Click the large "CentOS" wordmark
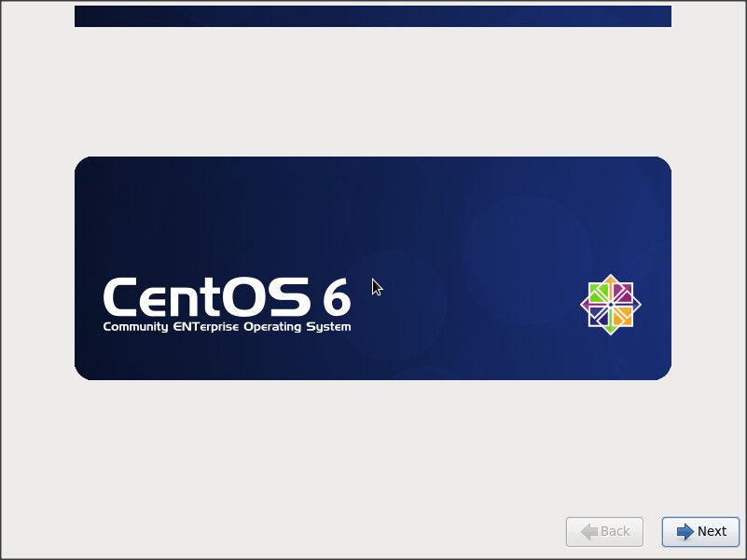 [206, 297]
